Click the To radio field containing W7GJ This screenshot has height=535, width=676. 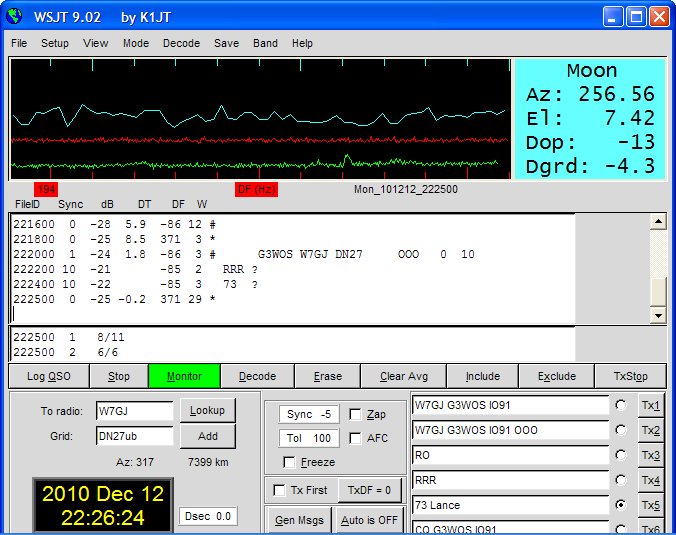pyautogui.click(x=135, y=411)
